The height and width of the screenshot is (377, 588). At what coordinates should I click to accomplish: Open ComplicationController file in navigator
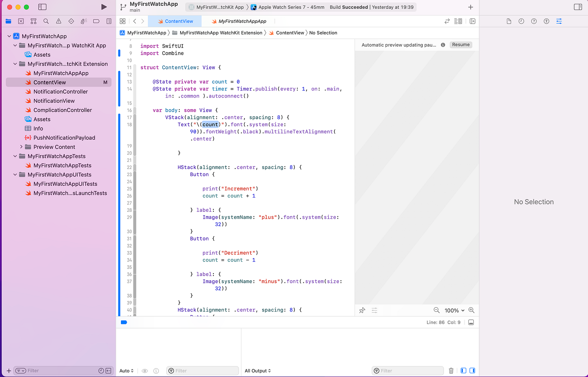[x=63, y=110]
